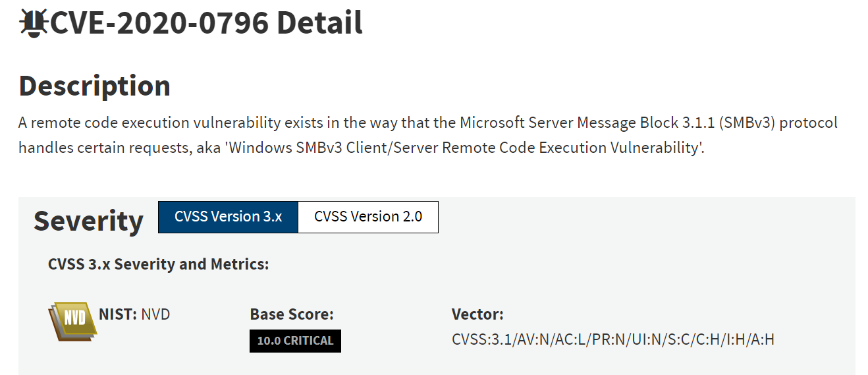Click the 10.0 CRITICAL score badge
Image resolution: width=868 pixels, height=375 pixels.
pos(295,341)
